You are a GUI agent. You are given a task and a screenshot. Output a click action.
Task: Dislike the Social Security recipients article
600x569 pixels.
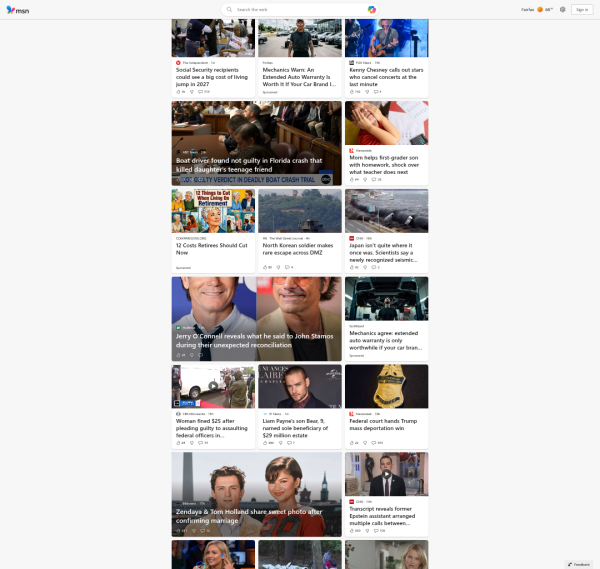click(192, 92)
